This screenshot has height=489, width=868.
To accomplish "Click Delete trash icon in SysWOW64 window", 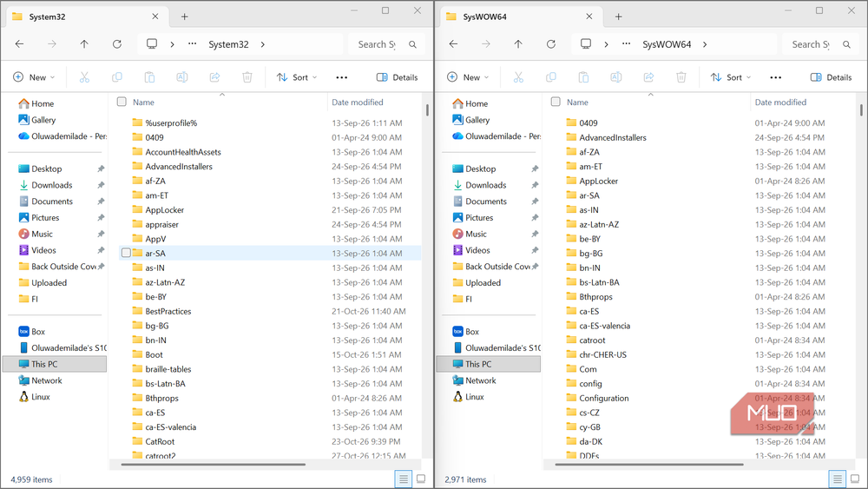I will pyautogui.click(x=681, y=77).
